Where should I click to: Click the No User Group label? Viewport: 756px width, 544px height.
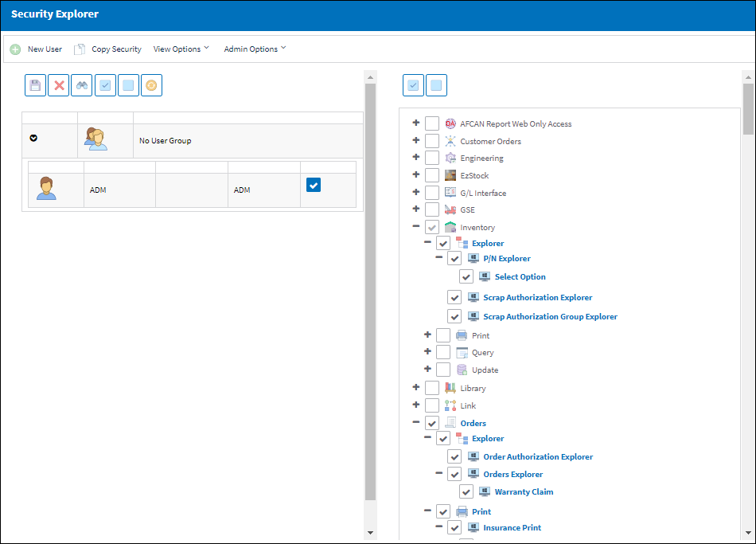click(x=166, y=140)
